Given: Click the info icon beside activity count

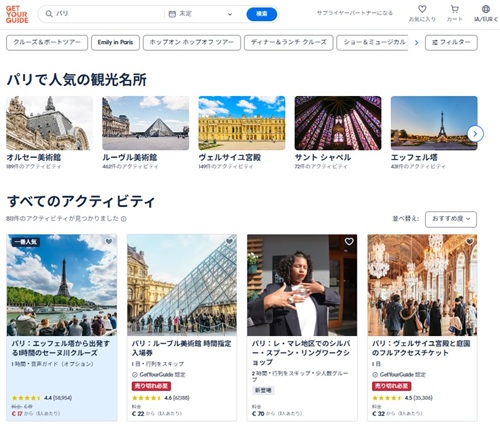Looking at the screenshot, I should point(123,219).
